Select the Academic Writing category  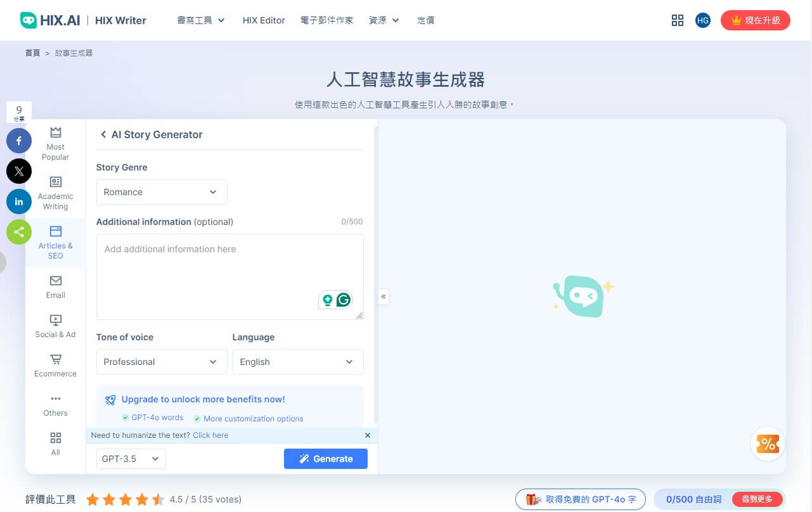56,193
